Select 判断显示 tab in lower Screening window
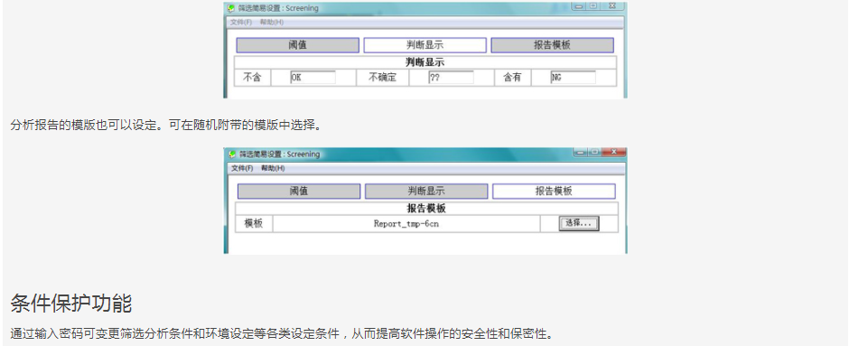This screenshot has width=868, height=346. click(x=426, y=191)
